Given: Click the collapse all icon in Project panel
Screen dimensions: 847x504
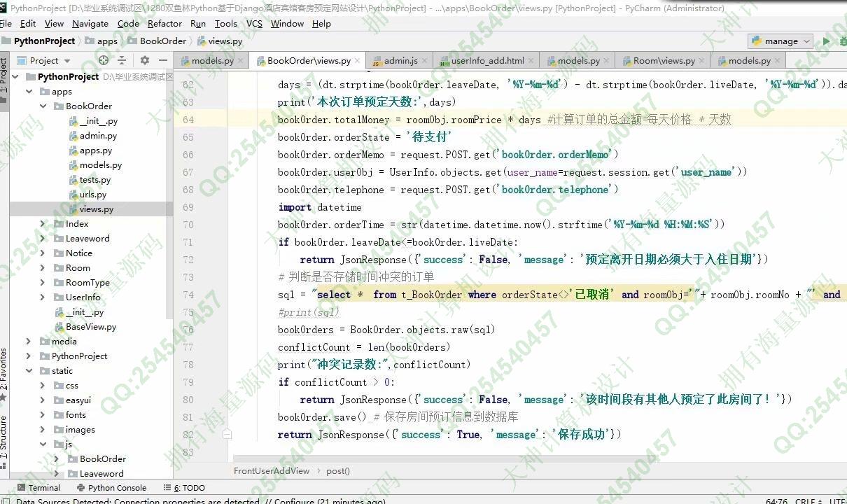Looking at the screenshot, I should click(x=122, y=60).
